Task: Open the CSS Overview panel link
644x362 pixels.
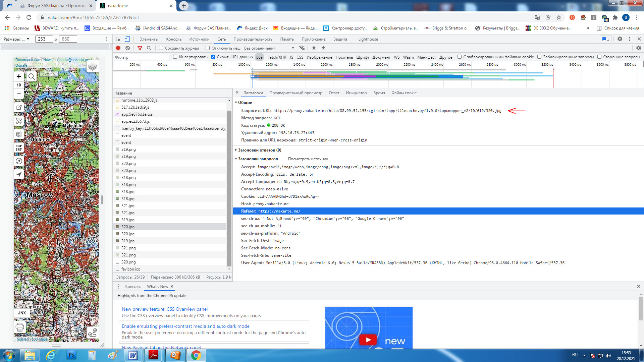Action: [164, 309]
